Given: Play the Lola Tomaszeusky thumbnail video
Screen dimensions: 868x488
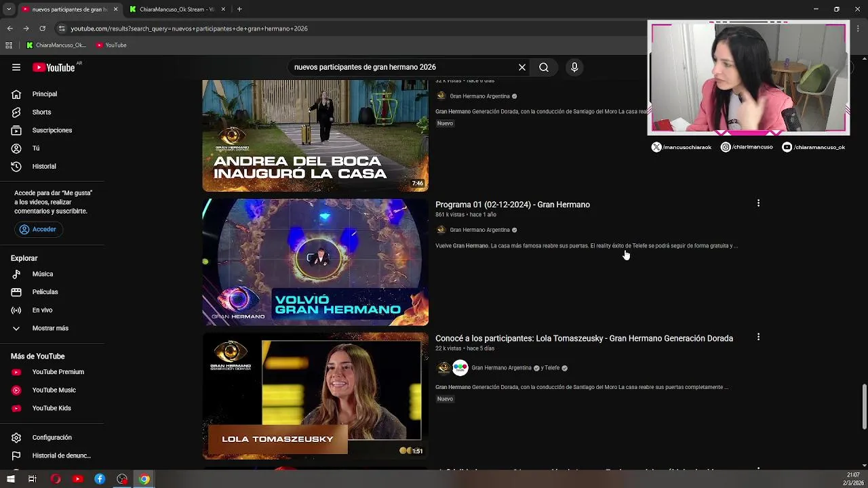Looking at the screenshot, I should point(315,396).
